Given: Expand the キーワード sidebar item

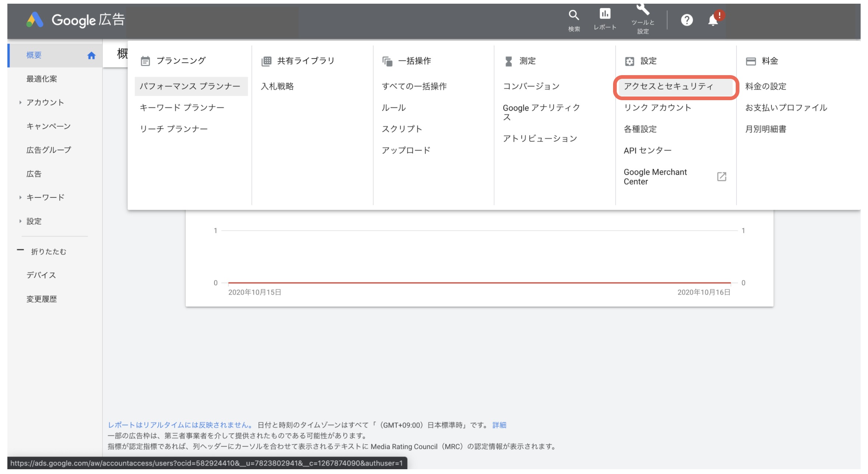Looking at the screenshot, I should [21, 197].
